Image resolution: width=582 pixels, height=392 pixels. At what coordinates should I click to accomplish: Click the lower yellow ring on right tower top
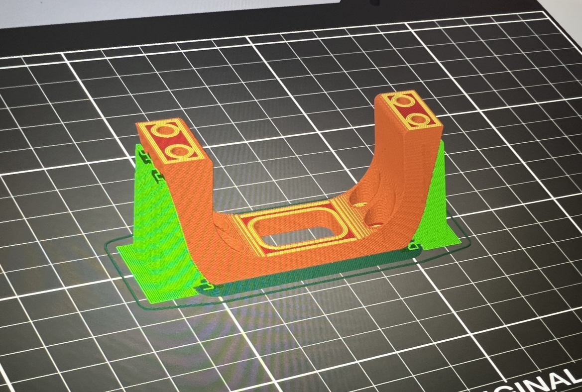pos(417,119)
